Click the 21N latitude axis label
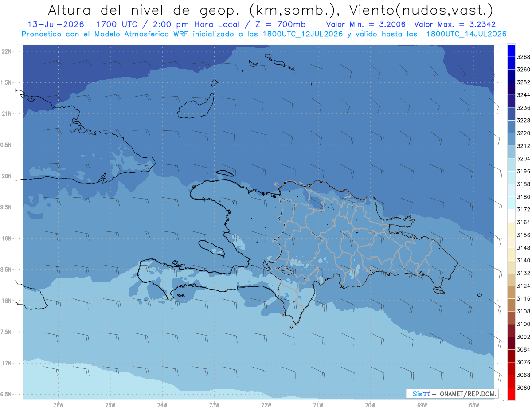The image size is (532, 411). pyautogui.click(x=7, y=114)
